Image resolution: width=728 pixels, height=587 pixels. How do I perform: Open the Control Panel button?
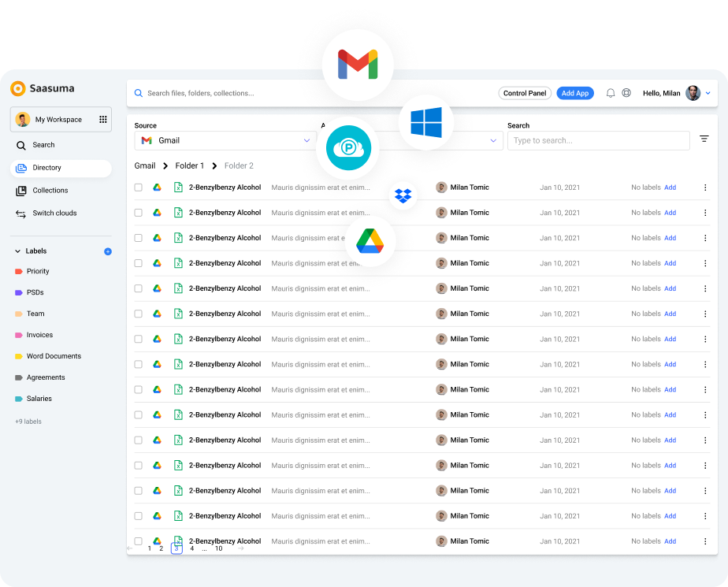[x=525, y=93]
